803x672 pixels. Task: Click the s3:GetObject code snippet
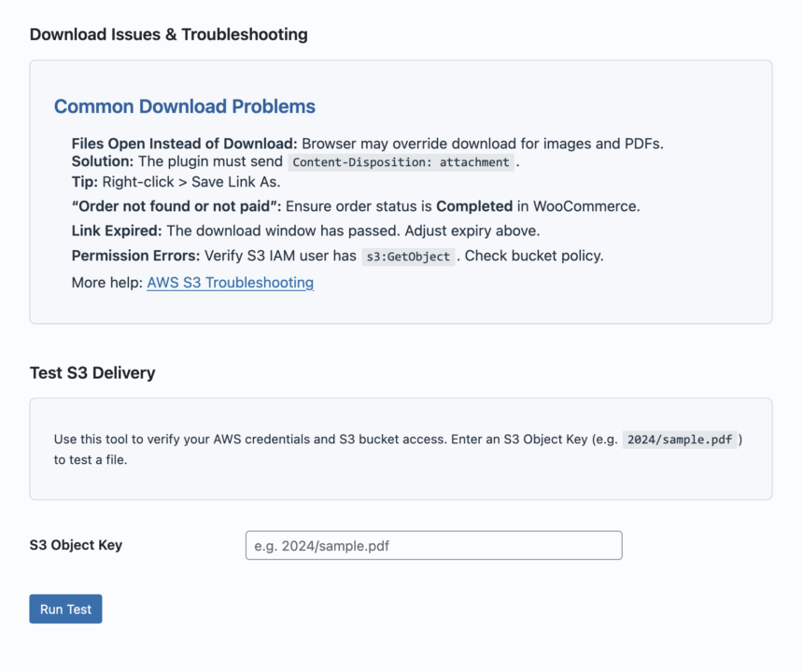(x=408, y=257)
